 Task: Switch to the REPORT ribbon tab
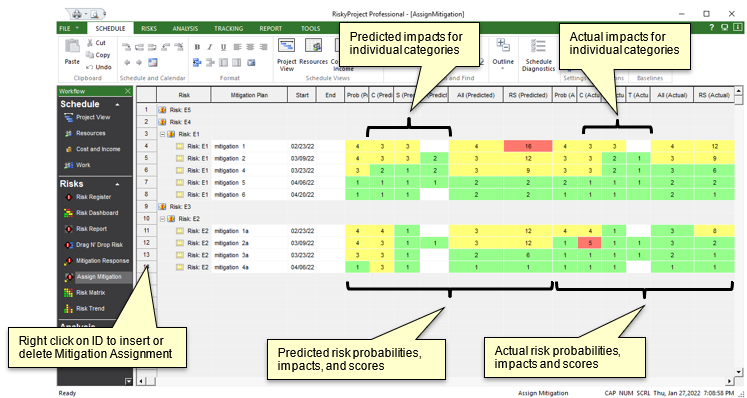pyautogui.click(x=271, y=29)
